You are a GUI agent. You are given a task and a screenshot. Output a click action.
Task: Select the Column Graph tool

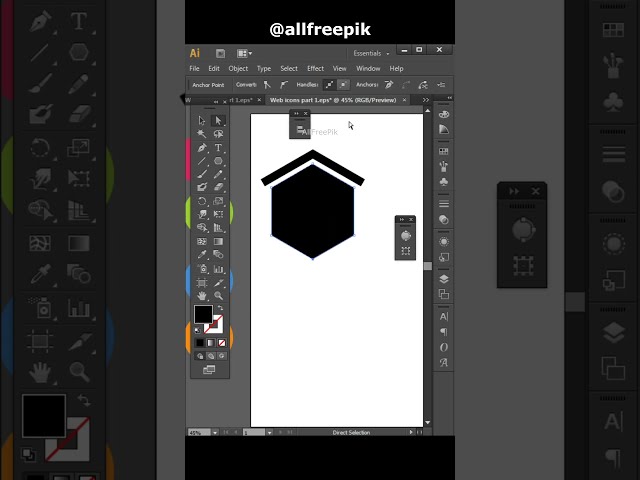click(x=218, y=269)
